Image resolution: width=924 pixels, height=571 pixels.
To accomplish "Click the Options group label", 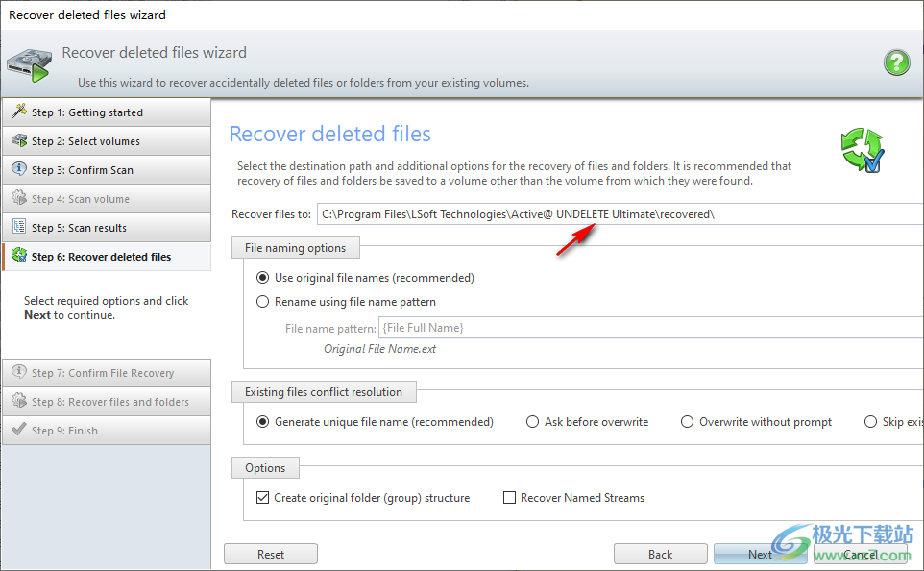I will [x=265, y=468].
